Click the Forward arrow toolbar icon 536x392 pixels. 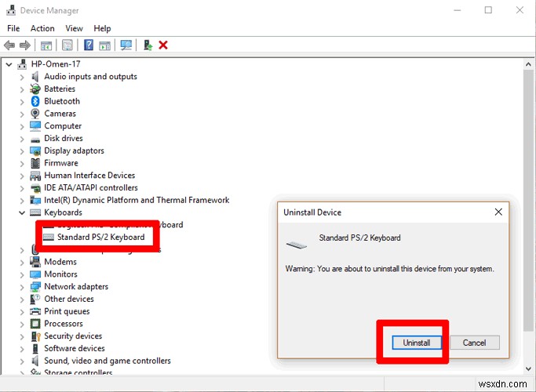point(25,45)
